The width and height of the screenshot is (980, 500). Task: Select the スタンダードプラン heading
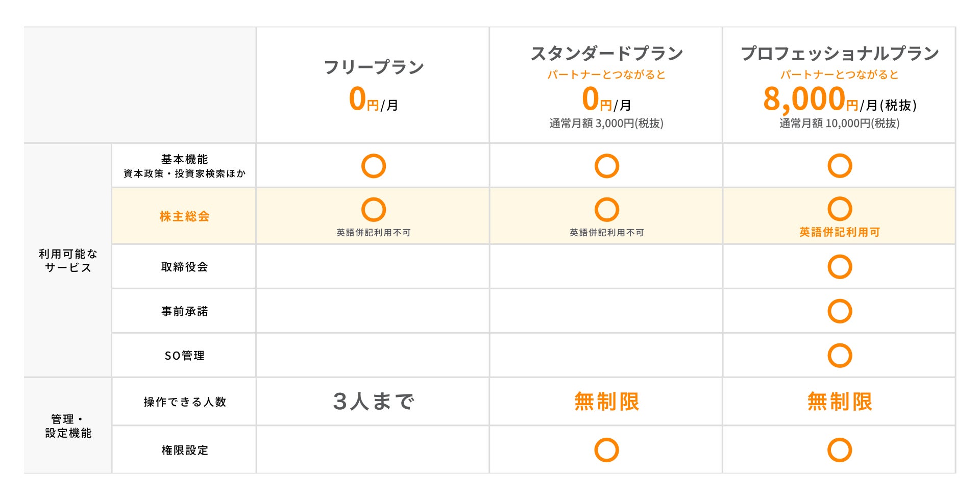tap(607, 53)
